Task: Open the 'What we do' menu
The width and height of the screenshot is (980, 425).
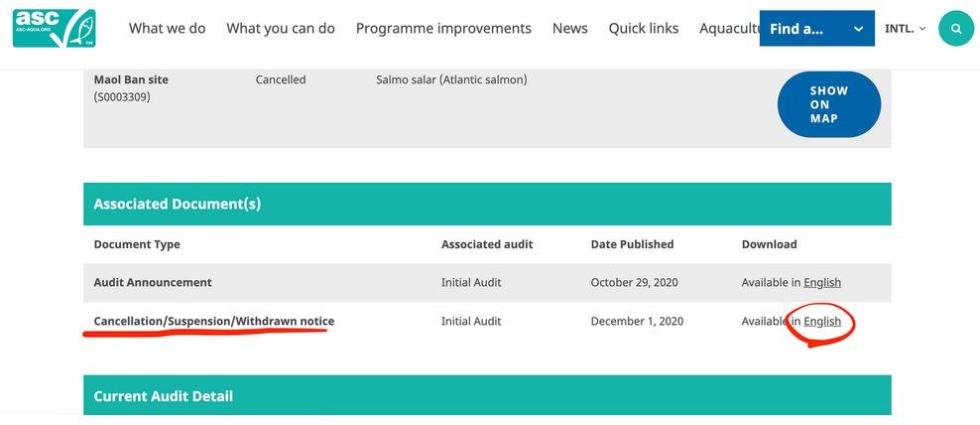Action: [x=167, y=29]
